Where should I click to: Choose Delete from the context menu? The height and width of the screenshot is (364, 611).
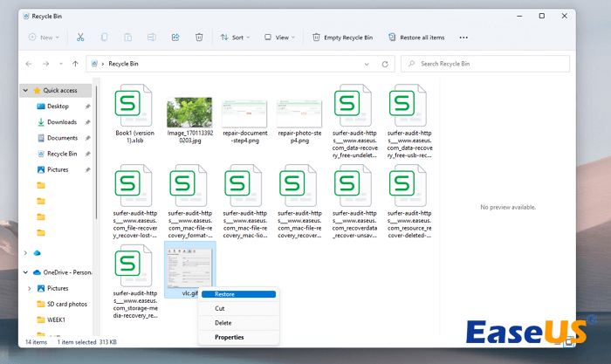[x=223, y=323]
